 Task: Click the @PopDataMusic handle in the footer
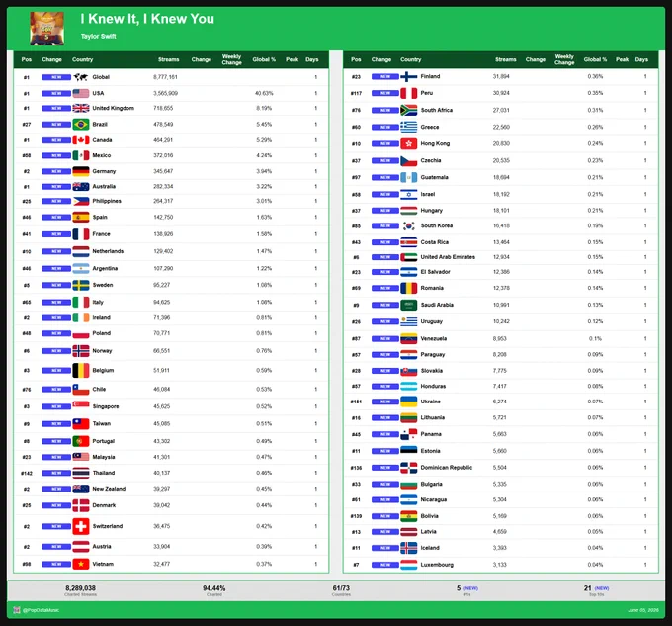coord(41,610)
